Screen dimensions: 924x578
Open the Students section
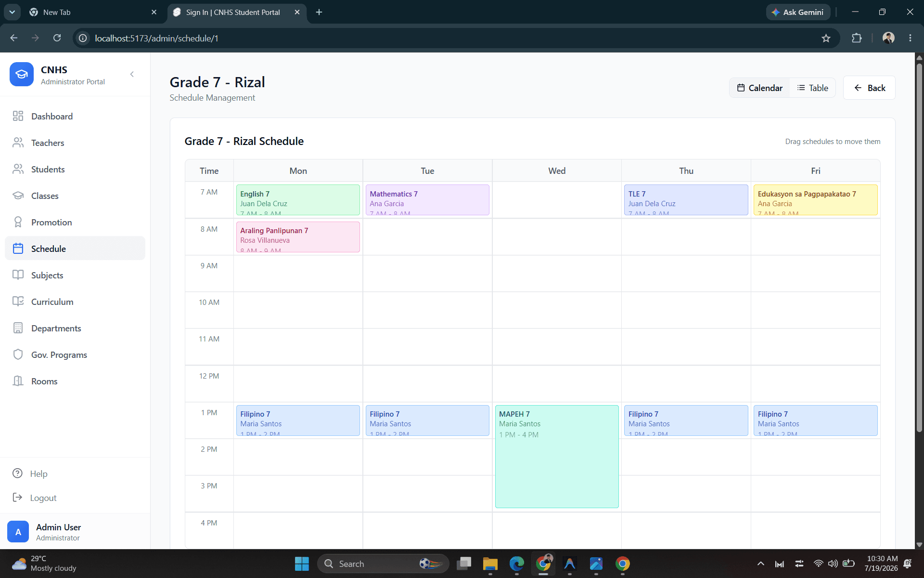[x=75, y=169]
